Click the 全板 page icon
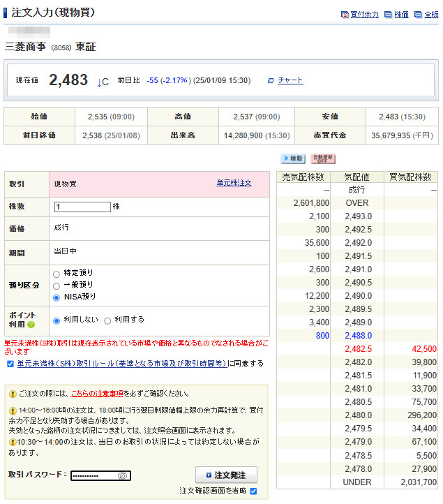The width and height of the screenshot is (443, 504). click(x=417, y=15)
